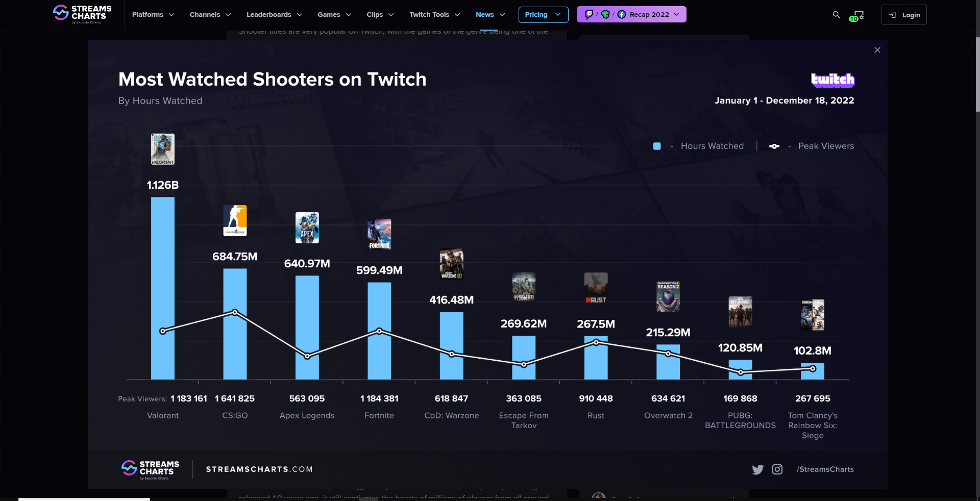Click the Valorant peak viewers line point
The height and width of the screenshot is (501, 980).
point(163,331)
